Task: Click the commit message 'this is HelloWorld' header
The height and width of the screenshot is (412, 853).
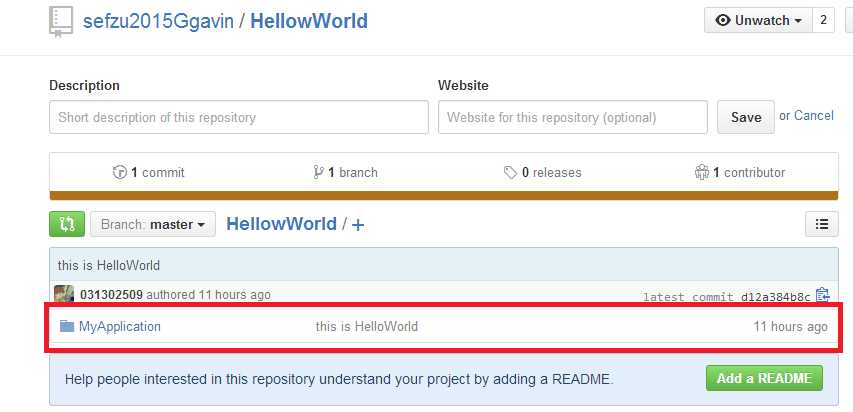Action: tap(109, 266)
